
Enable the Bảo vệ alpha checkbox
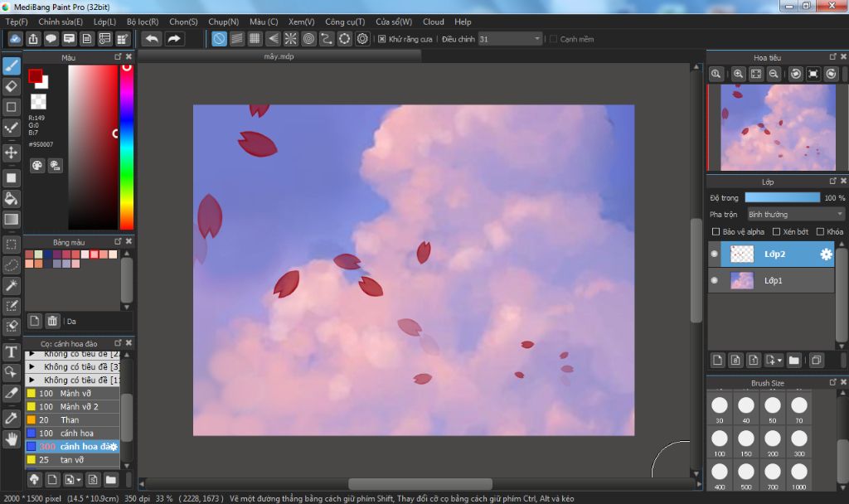tap(716, 232)
